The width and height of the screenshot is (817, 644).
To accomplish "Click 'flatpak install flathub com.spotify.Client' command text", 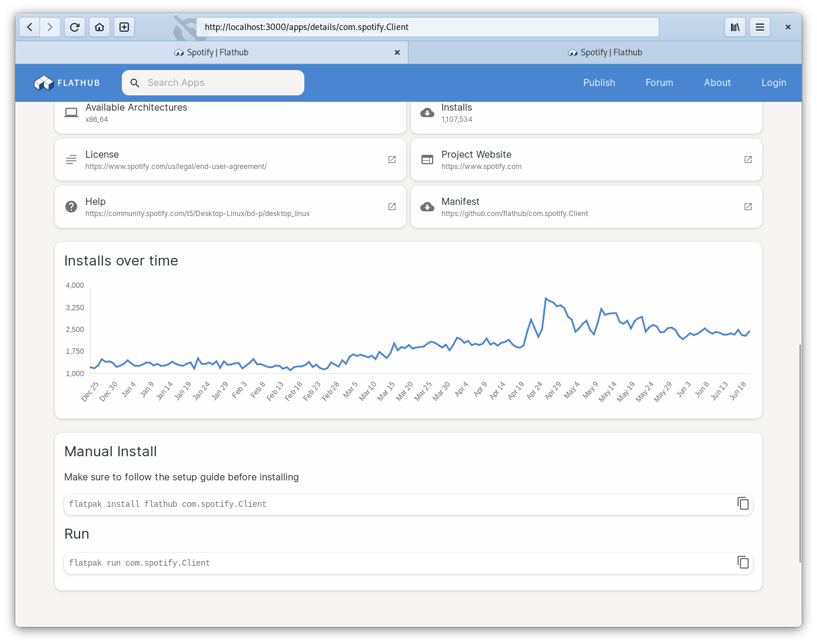I will point(168,504).
